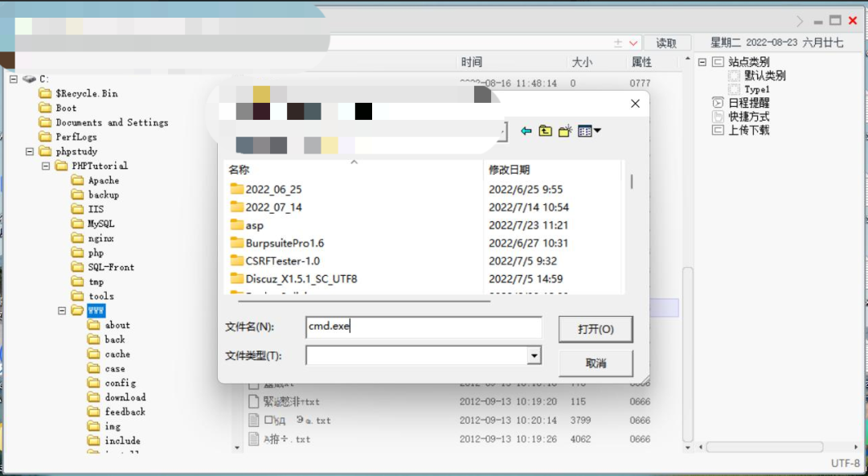Click the 读取 button
This screenshot has height=476, width=868.
pyautogui.click(x=666, y=43)
